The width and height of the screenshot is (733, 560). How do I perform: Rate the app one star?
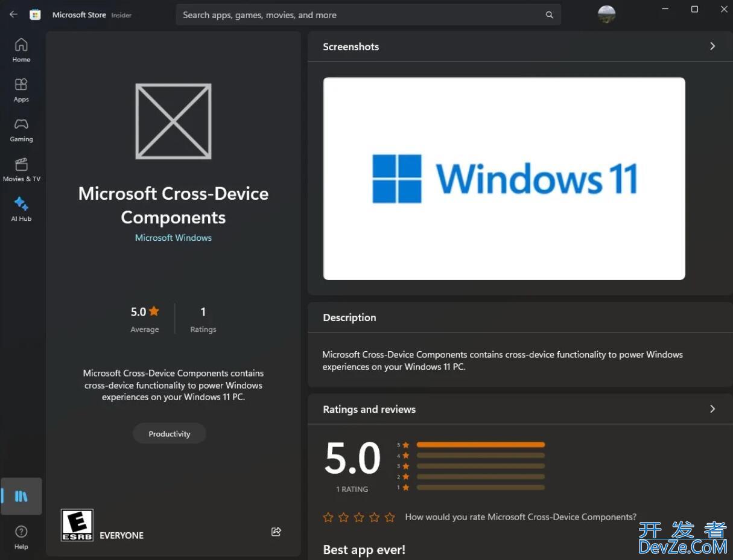coord(328,517)
